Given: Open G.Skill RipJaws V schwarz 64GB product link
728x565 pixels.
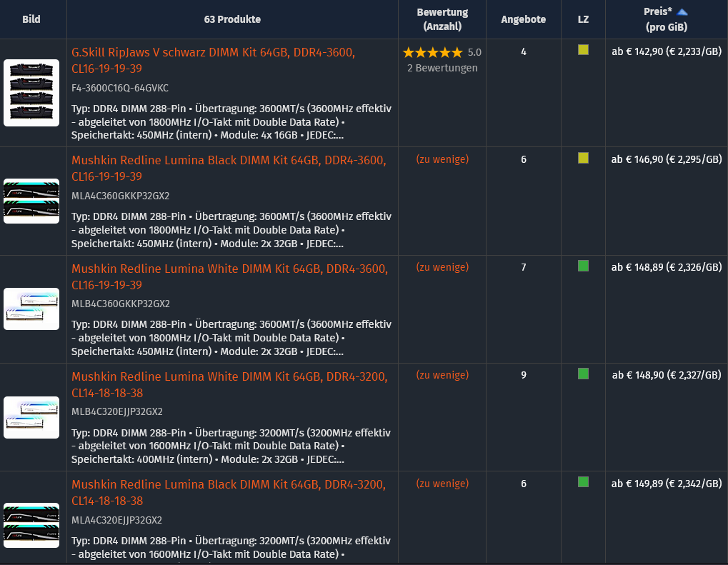Looking at the screenshot, I should [213, 60].
